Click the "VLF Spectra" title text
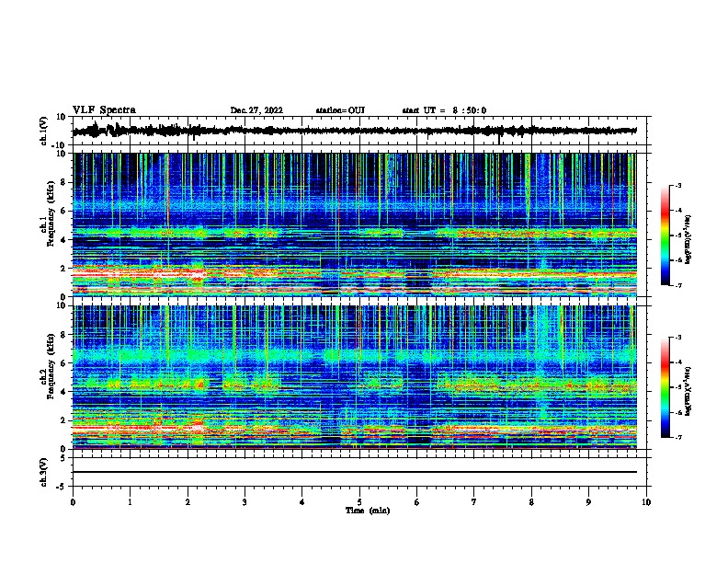The image size is (728, 563). [104, 110]
